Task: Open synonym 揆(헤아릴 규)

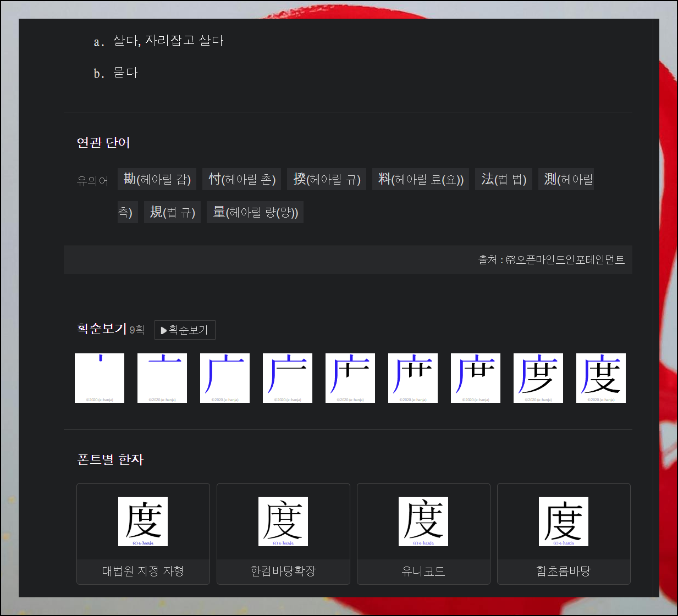Action: [327, 179]
